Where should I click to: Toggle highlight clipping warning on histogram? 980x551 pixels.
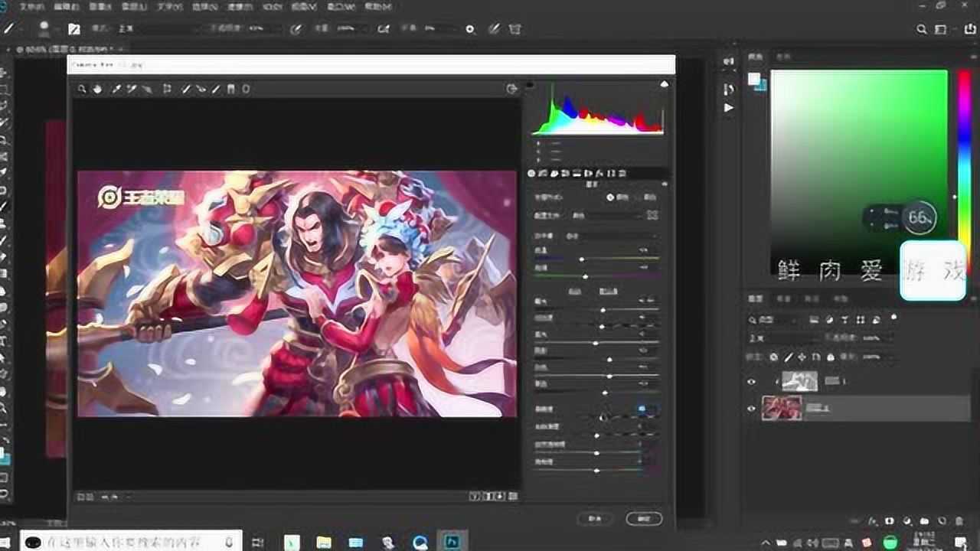pyautogui.click(x=664, y=84)
